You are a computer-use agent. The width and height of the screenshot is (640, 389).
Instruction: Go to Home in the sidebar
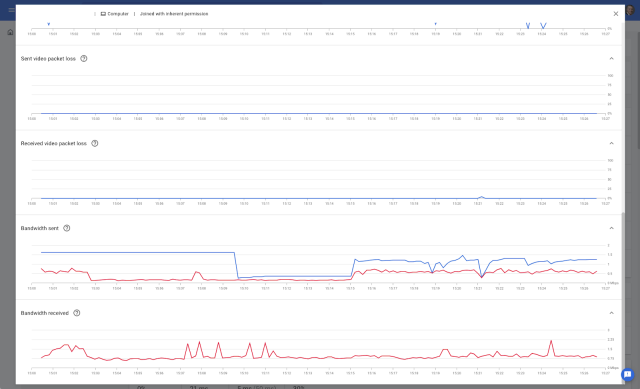(x=10, y=32)
